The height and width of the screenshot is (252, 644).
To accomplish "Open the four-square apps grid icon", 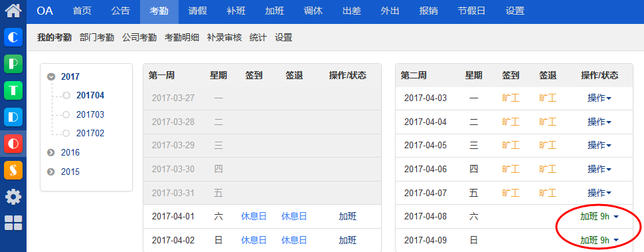I will tap(13, 223).
